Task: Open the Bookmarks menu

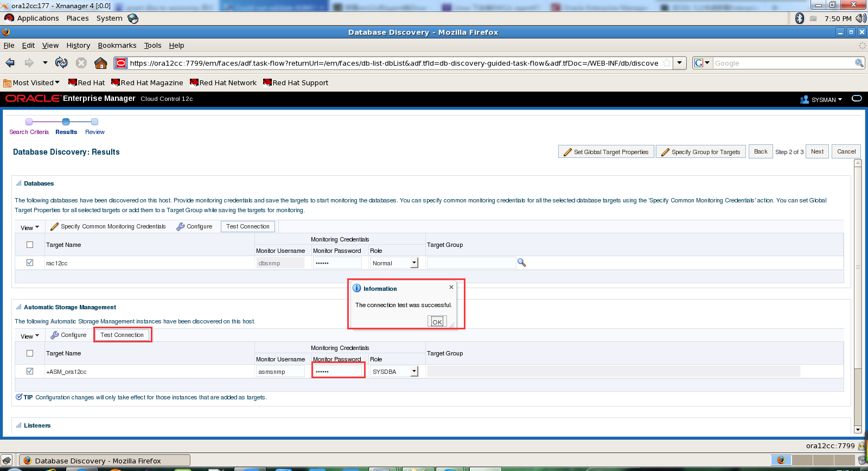Action: coord(117,46)
